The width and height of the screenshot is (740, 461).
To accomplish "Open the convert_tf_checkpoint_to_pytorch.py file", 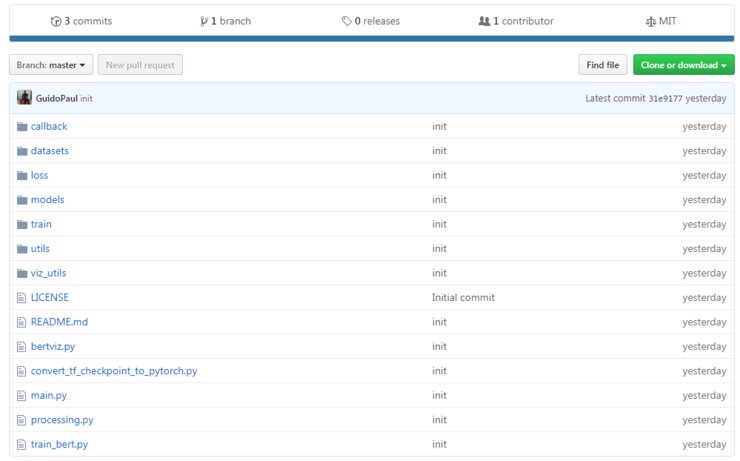I will [114, 371].
